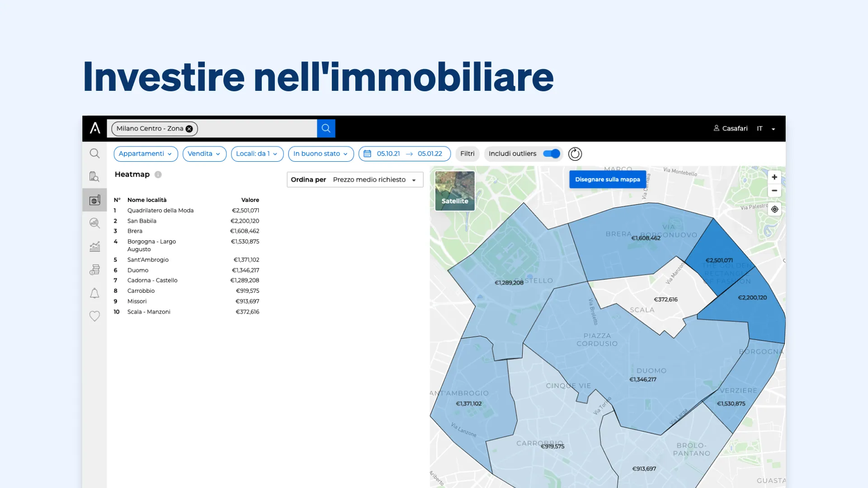Click the Filtri button
The image size is (868, 488).
point(467,154)
